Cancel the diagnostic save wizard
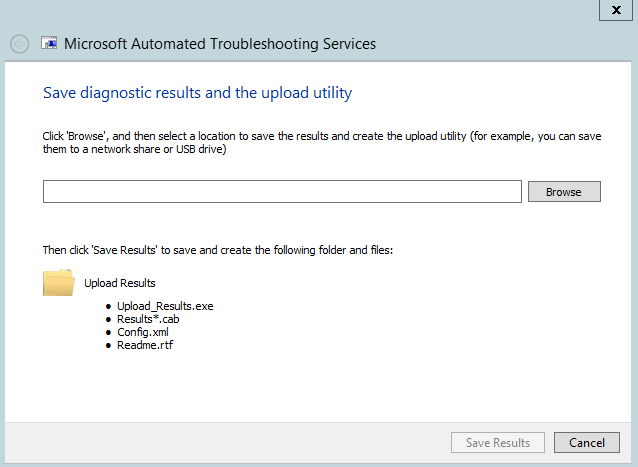Viewport: 638px width, 467px height. point(587,443)
